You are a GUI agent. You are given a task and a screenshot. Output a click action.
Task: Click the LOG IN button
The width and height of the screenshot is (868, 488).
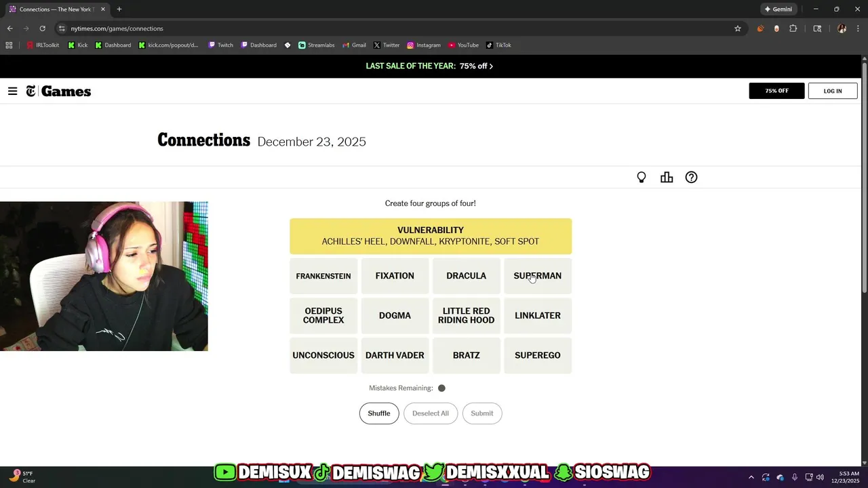point(833,91)
